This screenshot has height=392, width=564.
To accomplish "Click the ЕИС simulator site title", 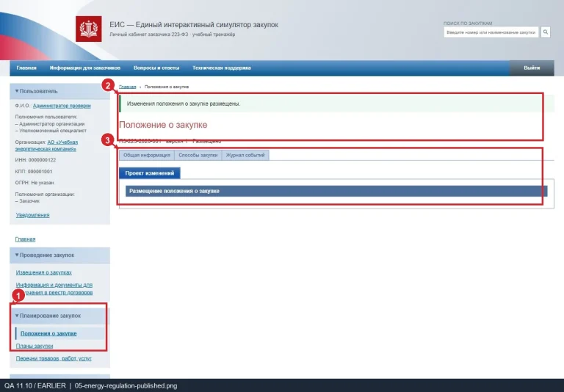I will pos(194,25).
